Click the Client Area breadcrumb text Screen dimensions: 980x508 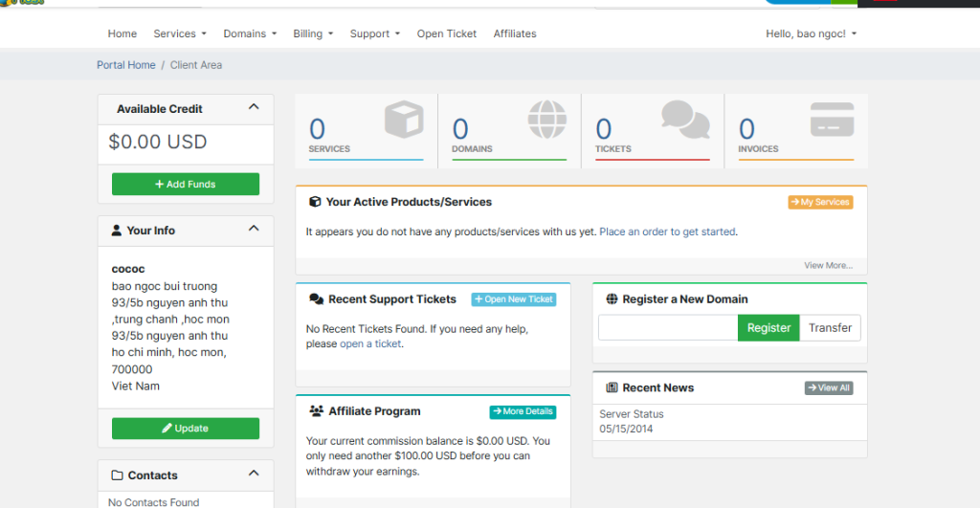[196, 65]
